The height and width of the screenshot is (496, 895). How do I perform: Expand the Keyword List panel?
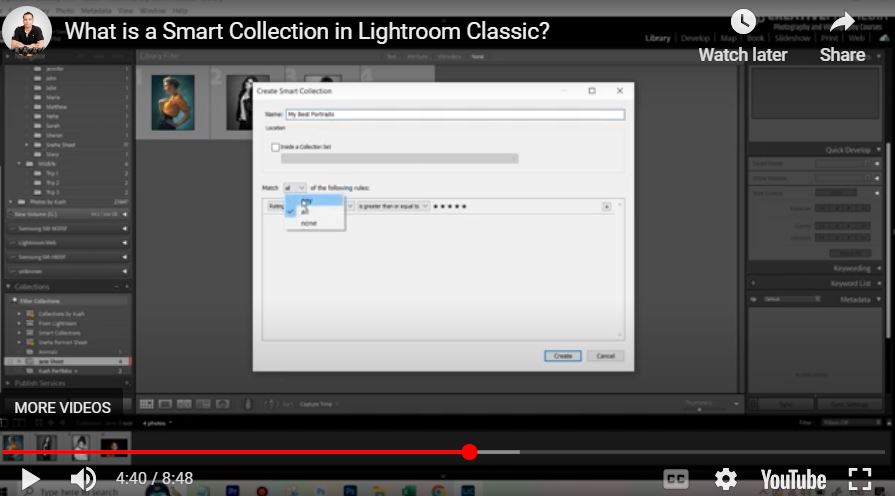click(x=878, y=283)
